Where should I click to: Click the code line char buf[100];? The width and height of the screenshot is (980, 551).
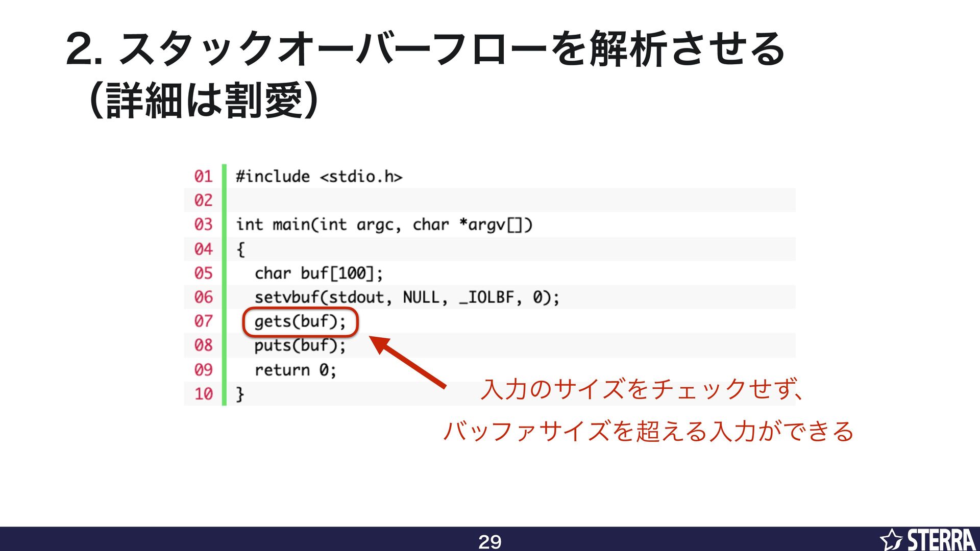[318, 273]
